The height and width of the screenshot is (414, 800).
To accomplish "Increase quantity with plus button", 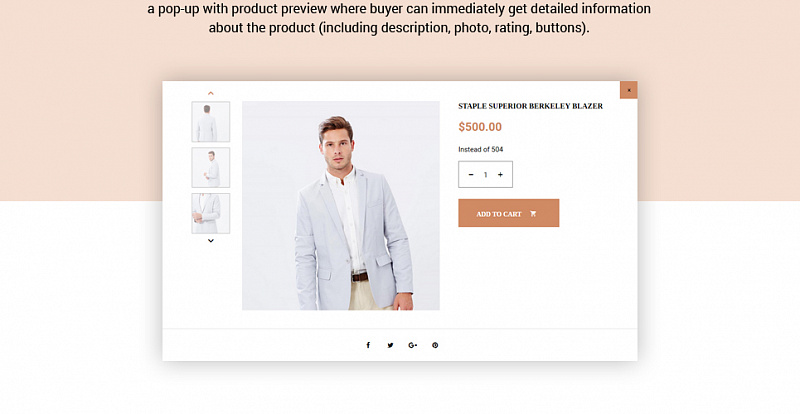I will pos(501,175).
